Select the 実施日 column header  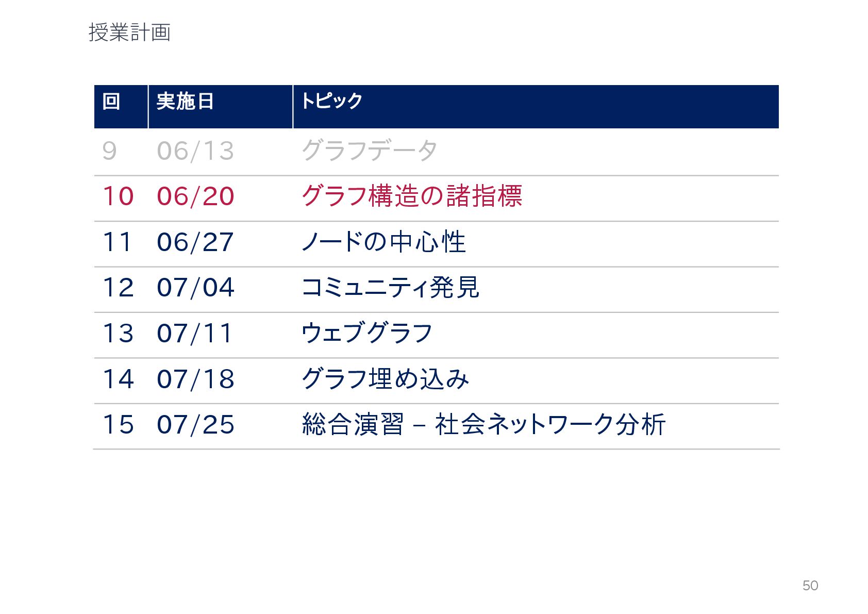[x=185, y=101]
